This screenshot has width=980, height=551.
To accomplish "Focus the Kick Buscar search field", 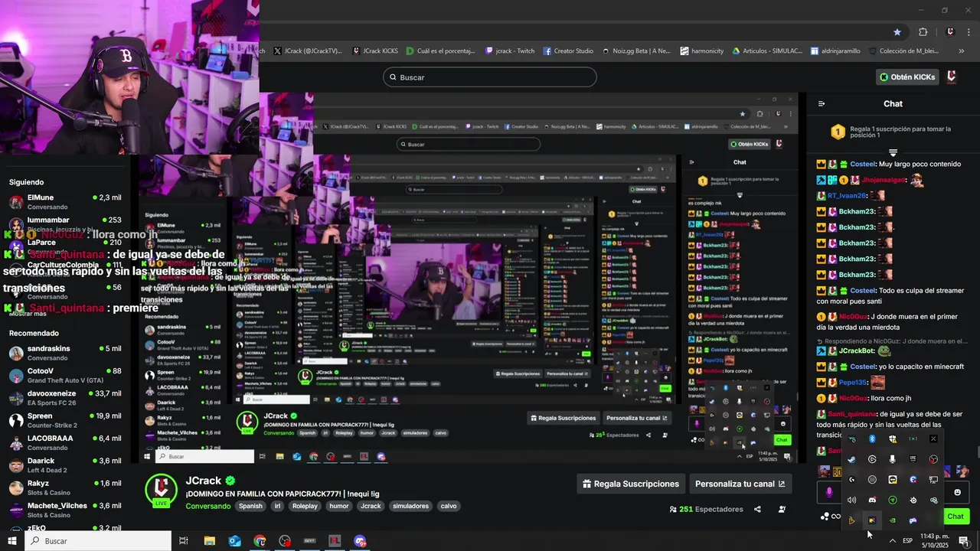I will pos(490,77).
